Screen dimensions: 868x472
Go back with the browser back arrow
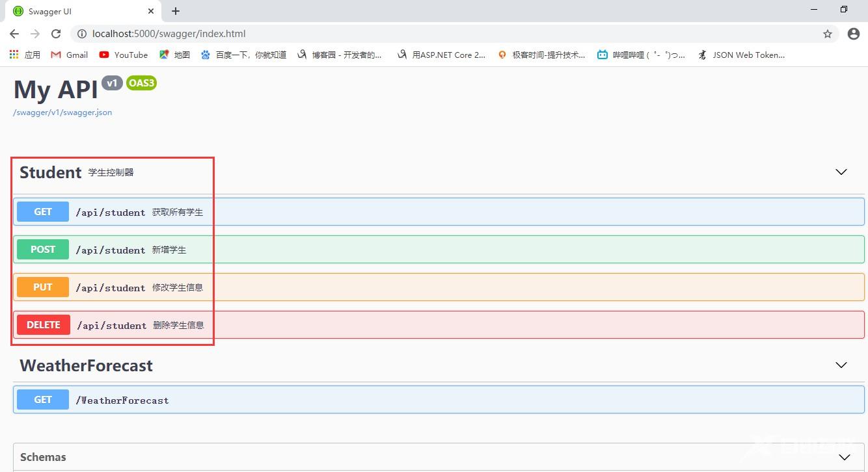tap(14, 34)
